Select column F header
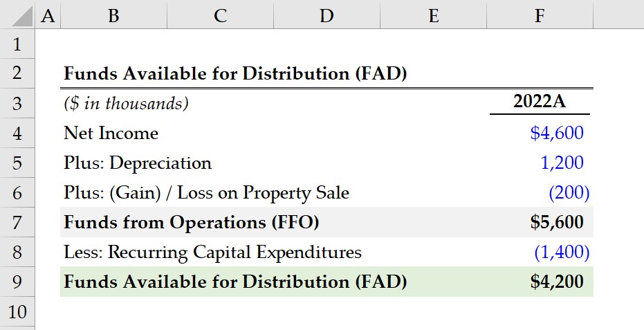 [540, 16]
